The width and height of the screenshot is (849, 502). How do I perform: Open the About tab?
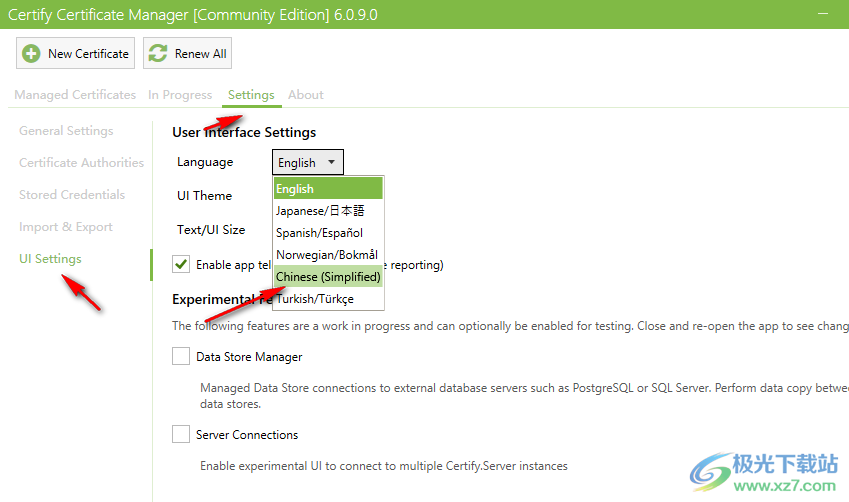(x=306, y=95)
